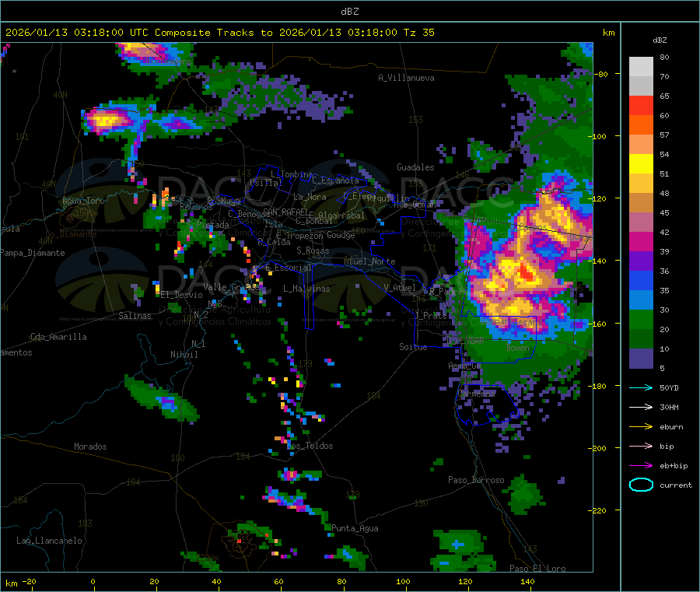Click the E_Escorial map label
The image size is (700, 592).
pyautogui.click(x=289, y=268)
